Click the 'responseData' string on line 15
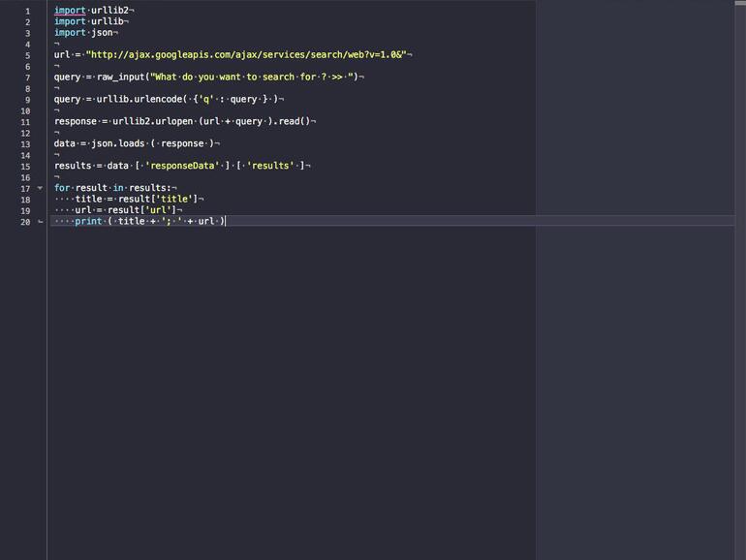 click(x=182, y=166)
